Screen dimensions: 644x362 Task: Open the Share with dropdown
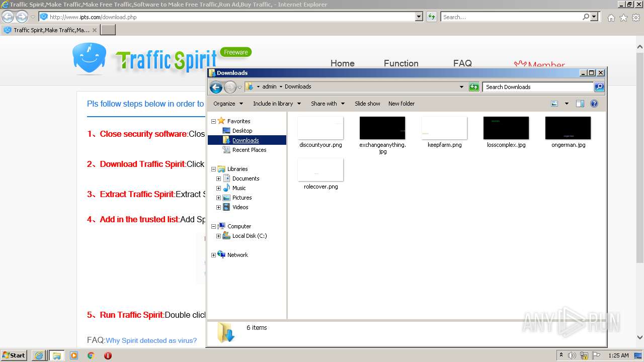click(328, 104)
